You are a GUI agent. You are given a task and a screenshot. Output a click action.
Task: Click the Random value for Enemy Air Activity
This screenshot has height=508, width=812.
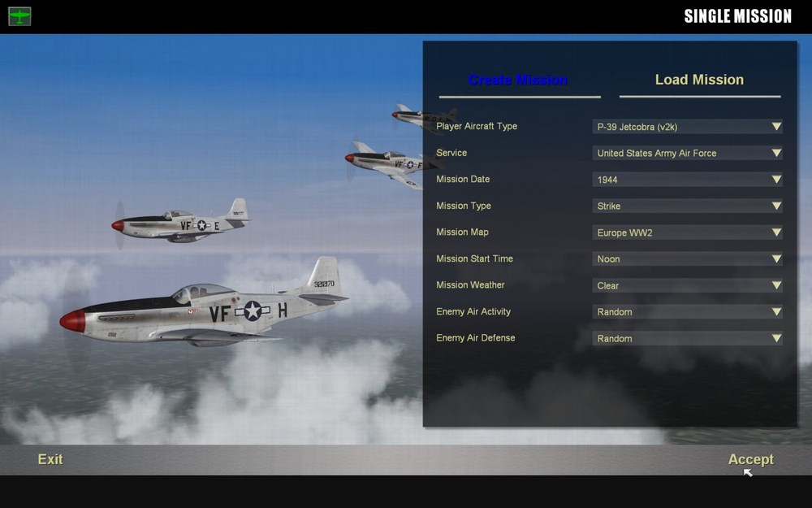(615, 312)
